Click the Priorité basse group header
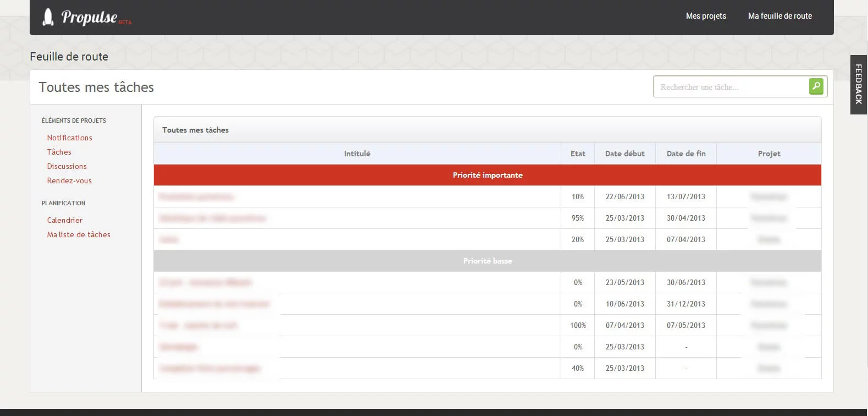This screenshot has height=416, width=868. pyautogui.click(x=488, y=261)
